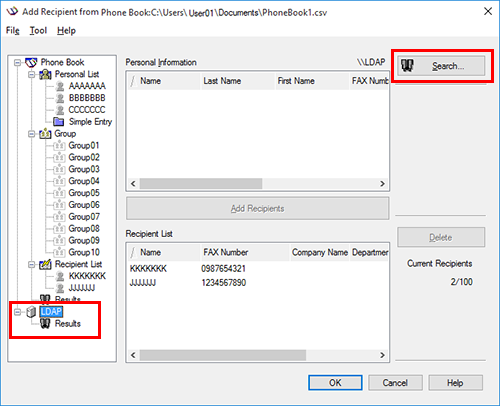Select the Personal List people icon
Viewport: 500px width, 406px height.
tap(45, 74)
